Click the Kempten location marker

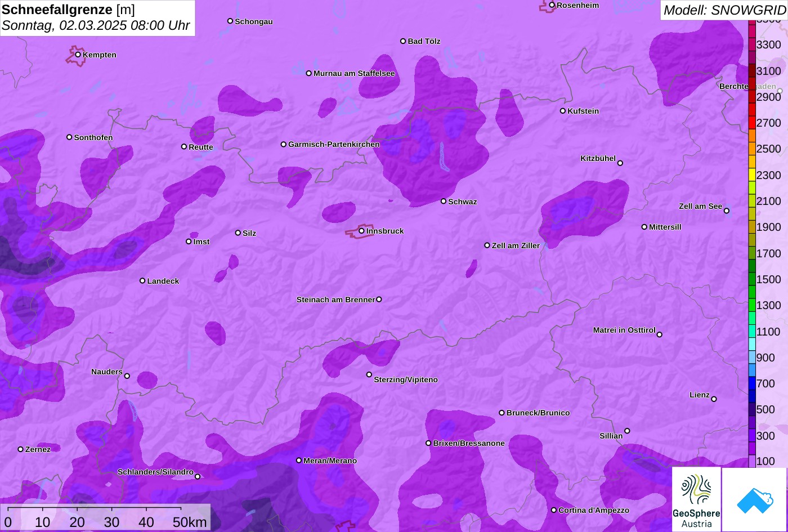[78, 55]
